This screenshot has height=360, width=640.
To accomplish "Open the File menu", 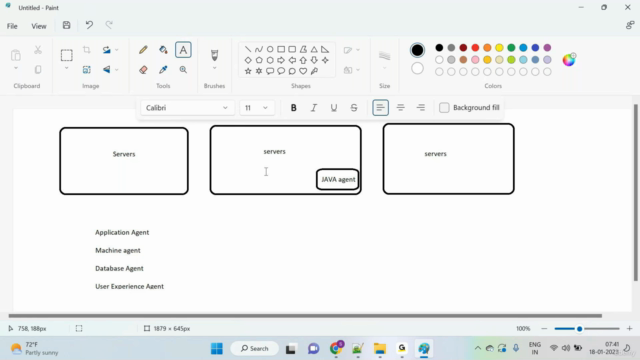I will coord(12,26).
